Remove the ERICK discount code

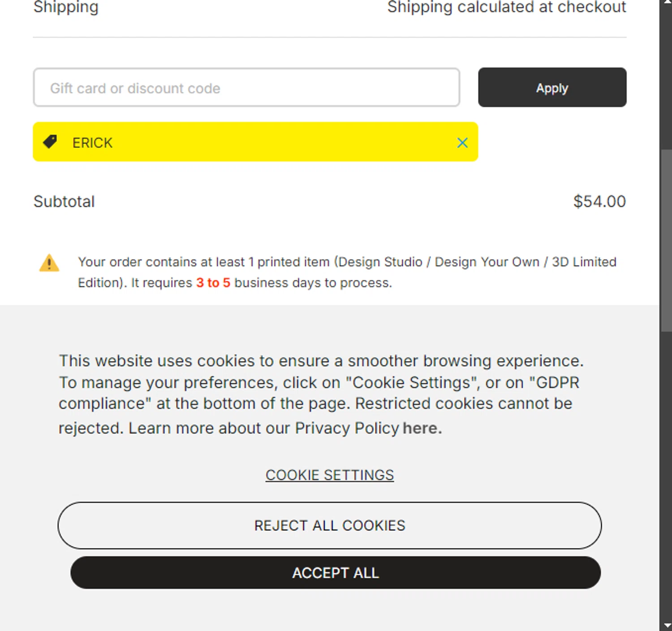(462, 143)
